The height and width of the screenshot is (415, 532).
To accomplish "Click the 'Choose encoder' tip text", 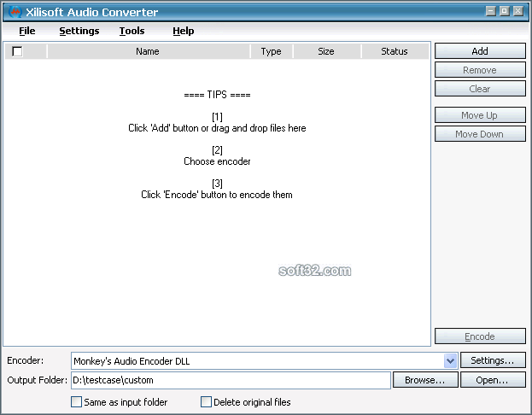I will point(217,161).
